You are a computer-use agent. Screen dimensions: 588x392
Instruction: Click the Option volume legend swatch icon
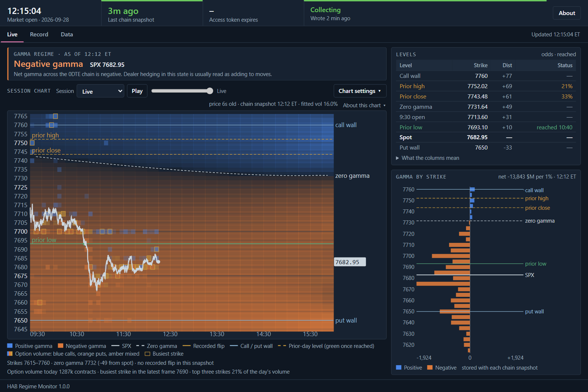(x=10, y=354)
